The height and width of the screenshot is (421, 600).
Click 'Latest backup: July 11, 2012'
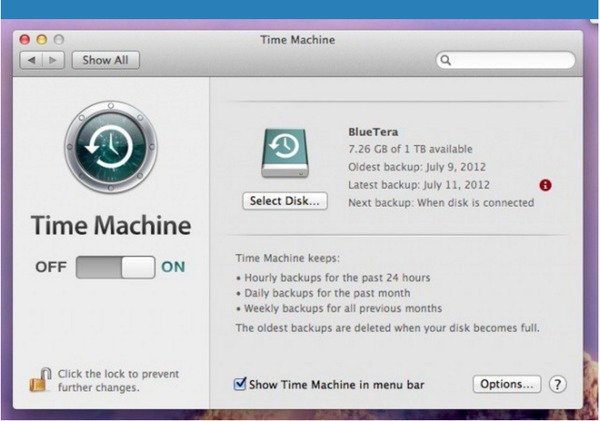pyautogui.click(x=419, y=185)
